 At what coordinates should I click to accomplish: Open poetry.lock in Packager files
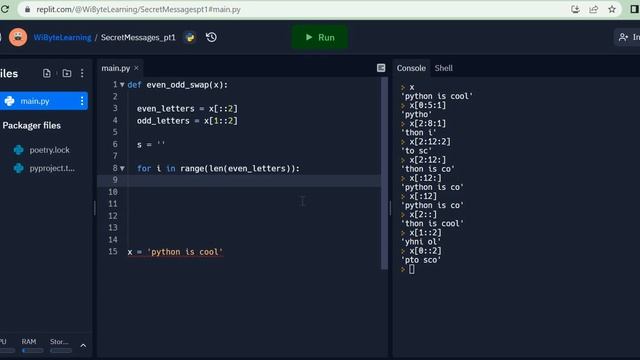[x=49, y=150]
